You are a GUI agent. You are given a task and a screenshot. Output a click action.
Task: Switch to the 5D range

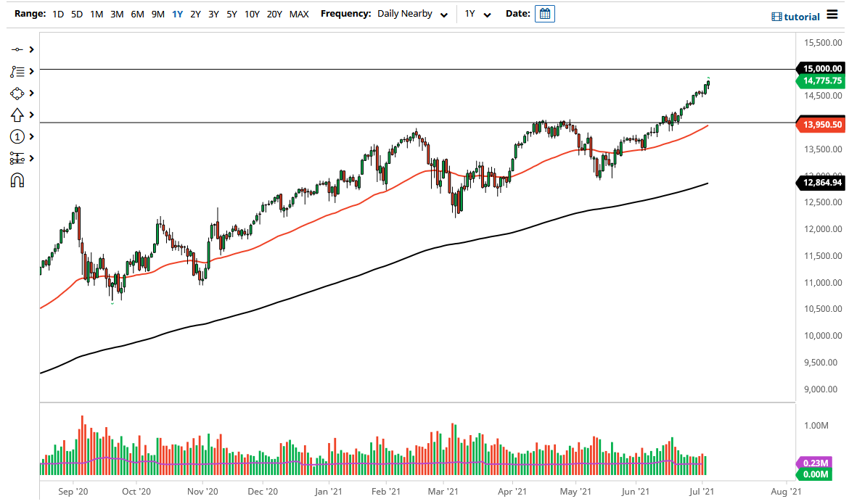click(76, 13)
